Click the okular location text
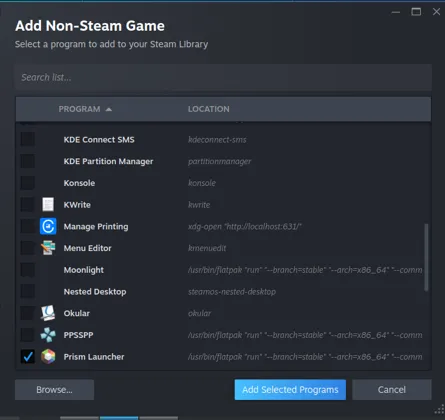 coord(199,313)
